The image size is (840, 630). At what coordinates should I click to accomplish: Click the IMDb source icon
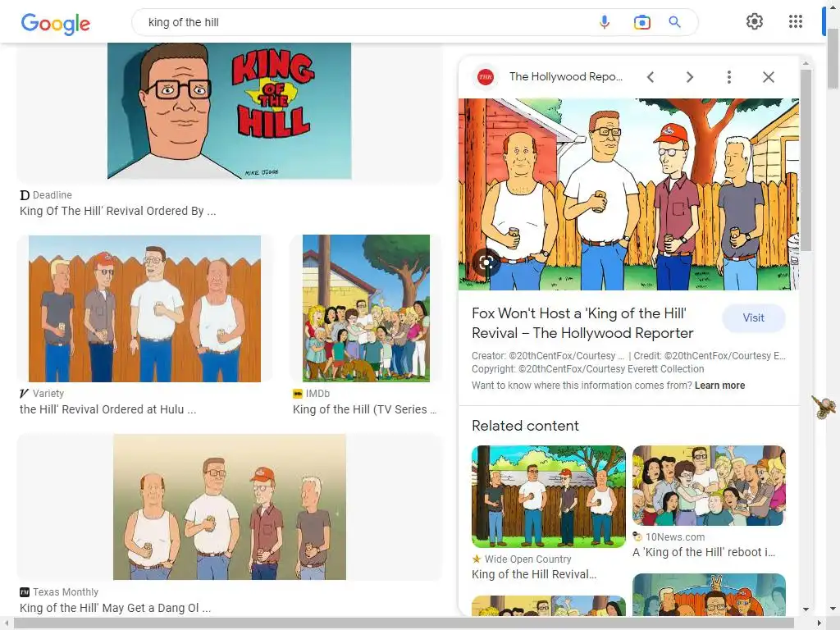coord(297,393)
